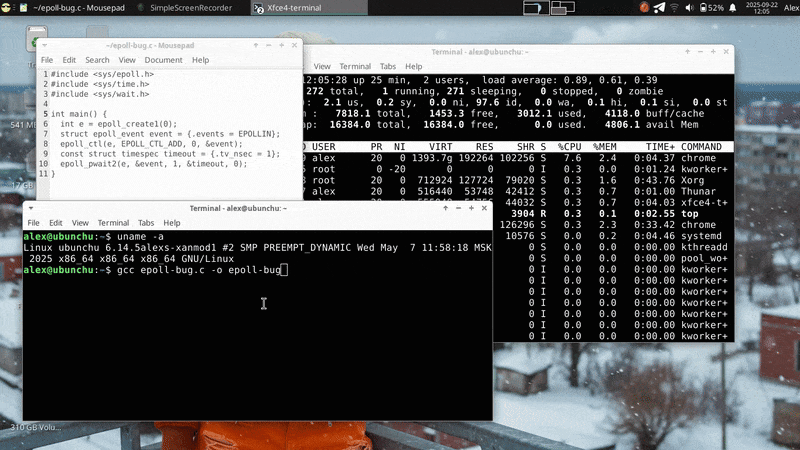Click the 'int main() {' line in Mousepad

pyautogui.click(x=79, y=114)
